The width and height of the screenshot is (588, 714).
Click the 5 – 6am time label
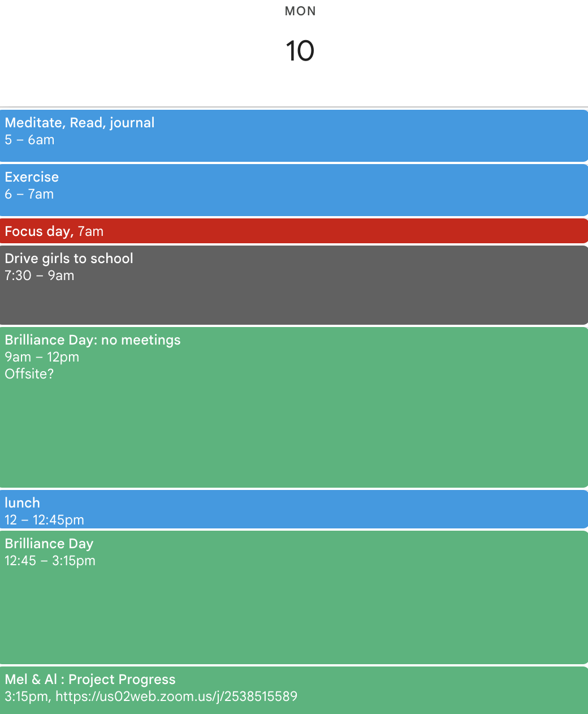(29, 140)
